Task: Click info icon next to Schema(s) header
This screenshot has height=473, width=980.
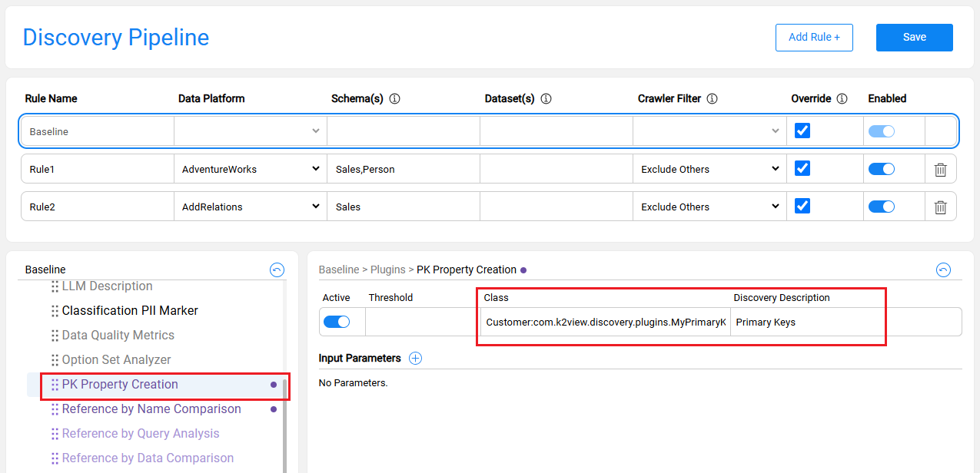Action: (395, 99)
